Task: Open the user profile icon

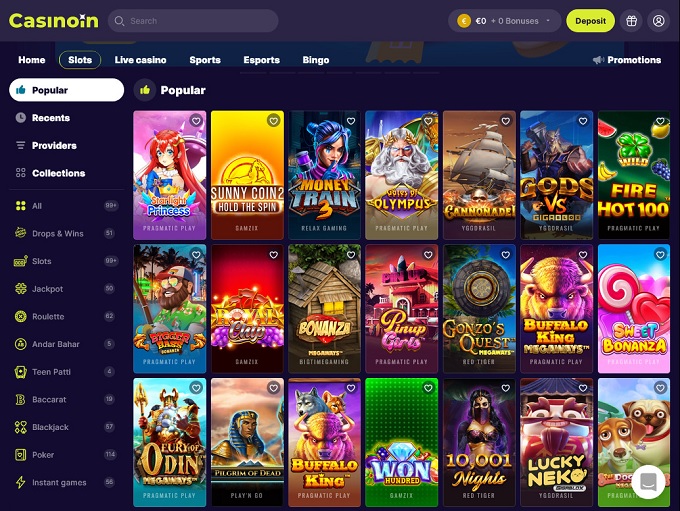Action: pos(658,21)
